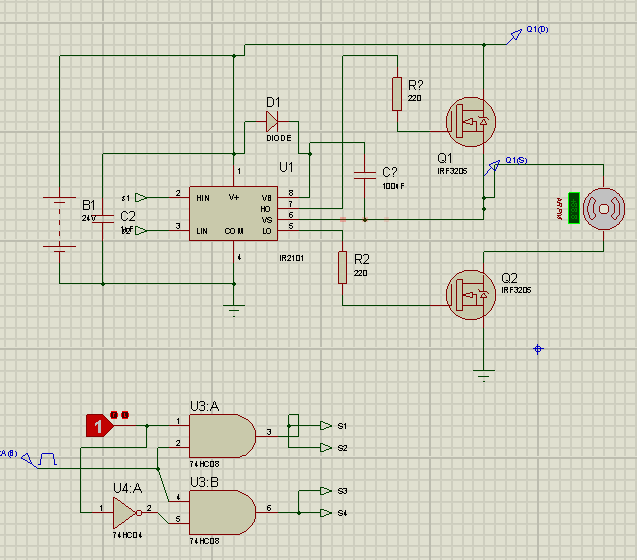Select the Q1(D) voltage probe arrow
Screen dimensions: 637x560
[x=514, y=36]
